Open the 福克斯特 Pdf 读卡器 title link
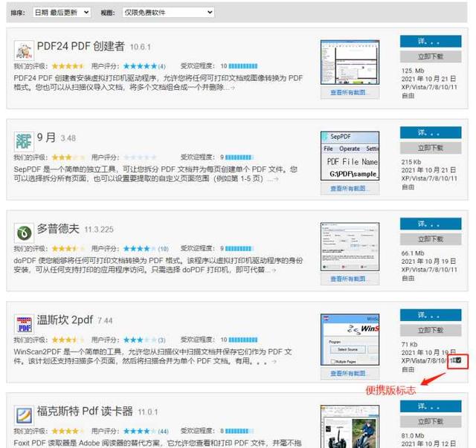This screenshot has height=448, width=476. 85,412
